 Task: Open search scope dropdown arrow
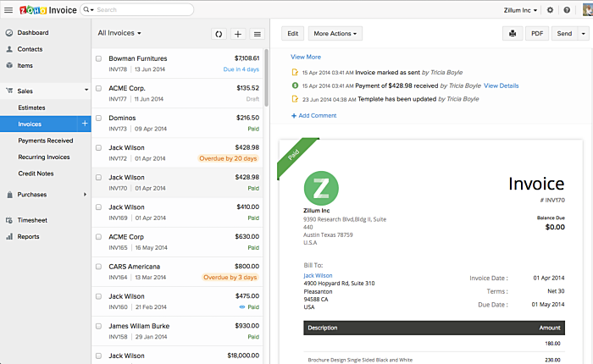pyautogui.click(x=91, y=10)
